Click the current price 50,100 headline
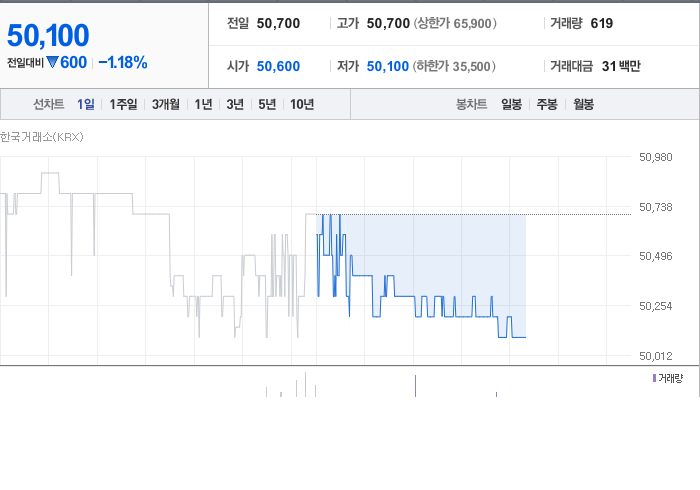700x490 pixels. 48,35
